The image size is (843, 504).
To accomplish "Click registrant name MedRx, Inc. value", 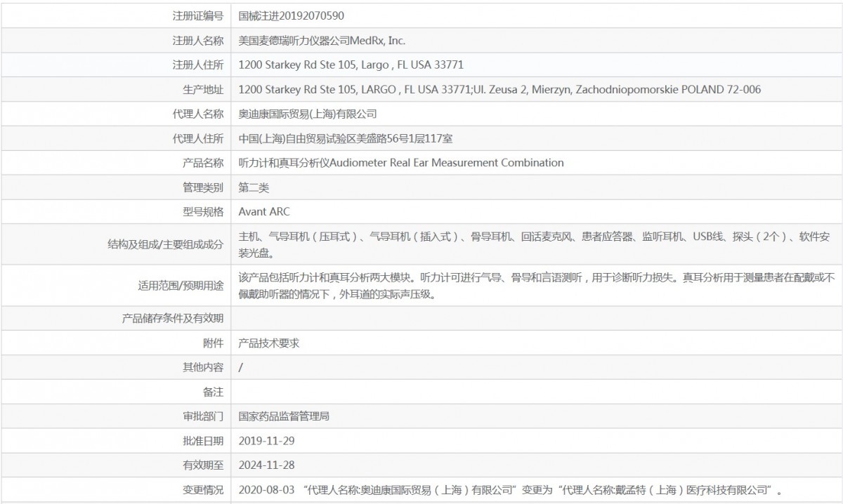I will pyautogui.click(x=322, y=40).
